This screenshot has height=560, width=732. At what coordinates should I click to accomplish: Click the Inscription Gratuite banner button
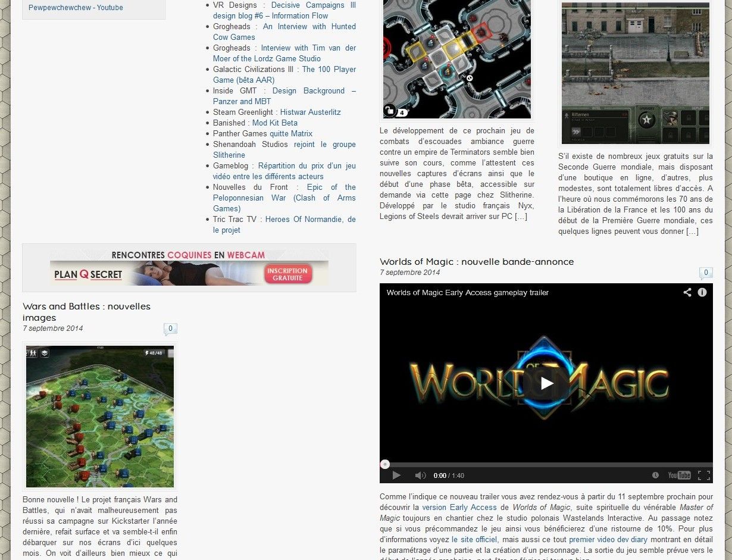point(287,274)
